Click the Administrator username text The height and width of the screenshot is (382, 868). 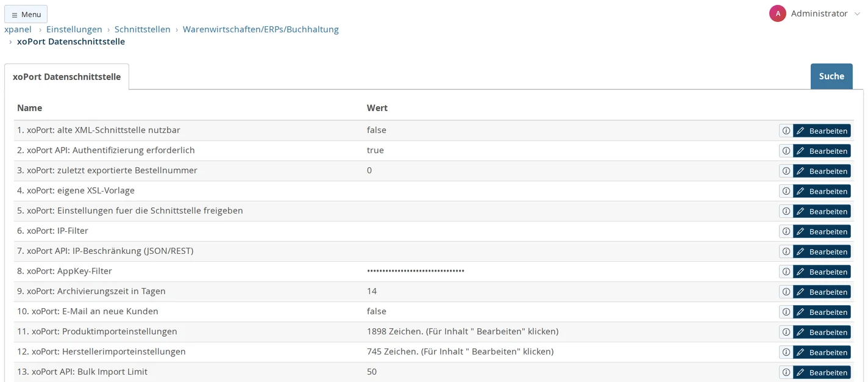click(x=819, y=13)
